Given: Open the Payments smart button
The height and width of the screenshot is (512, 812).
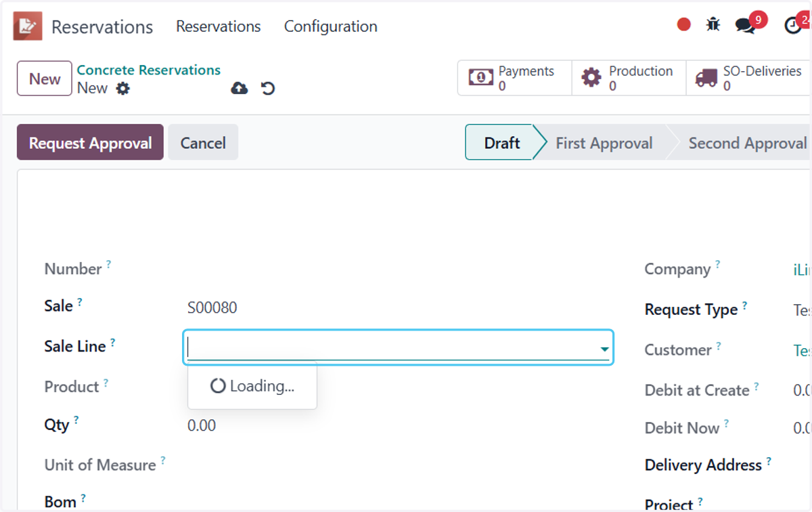Looking at the screenshot, I should point(514,78).
